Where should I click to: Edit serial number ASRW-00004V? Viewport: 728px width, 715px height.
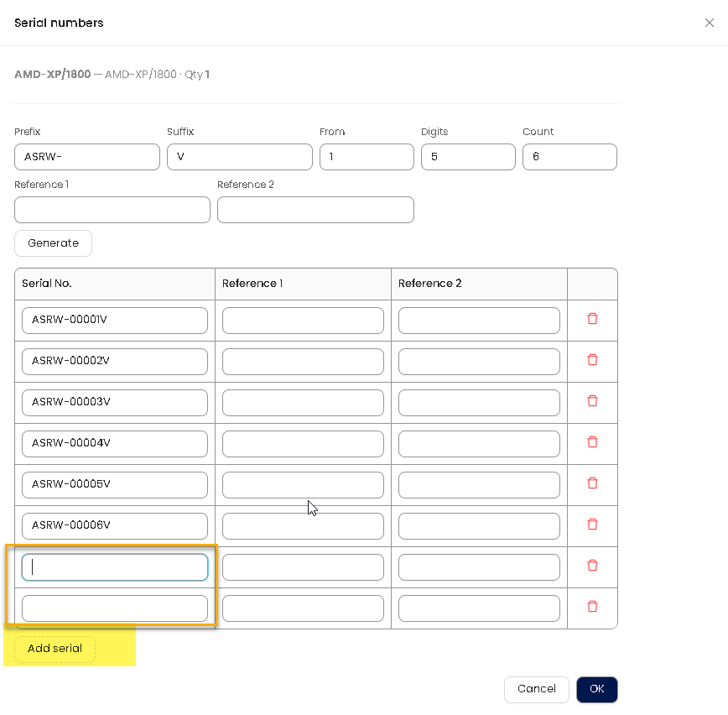(x=115, y=444)
